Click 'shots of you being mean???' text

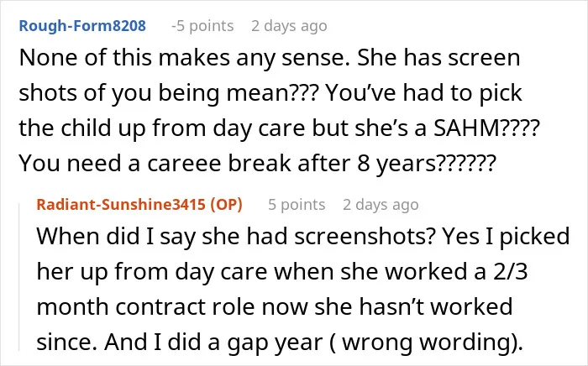(169, 93)
